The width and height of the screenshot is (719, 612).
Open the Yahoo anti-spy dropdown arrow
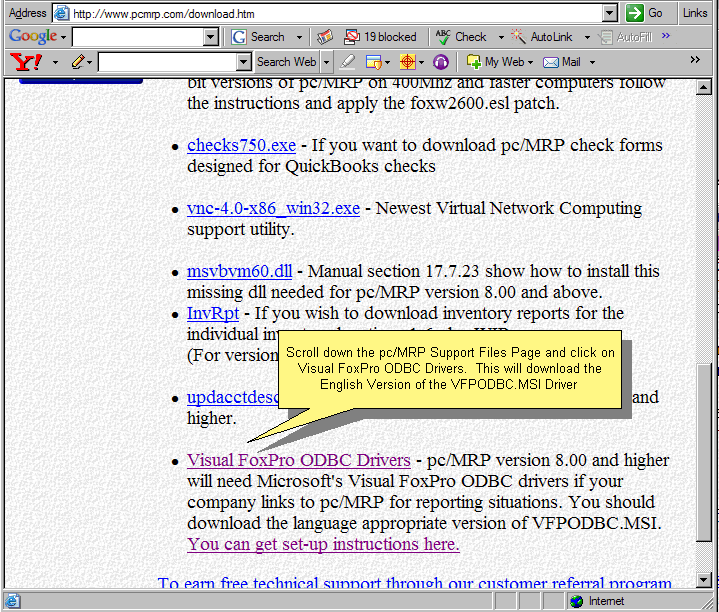pyautogui.click(x=421, y=62)
